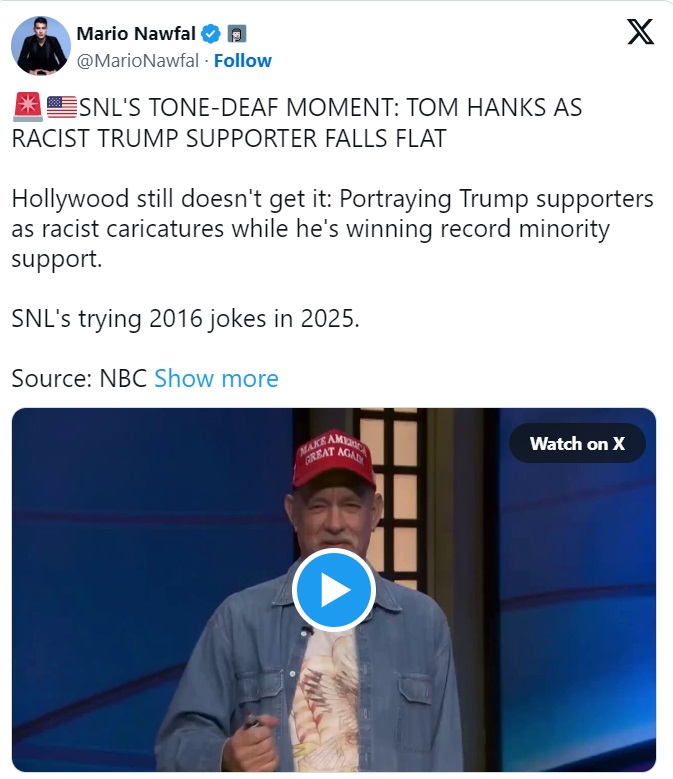Click the "SNL's trying 2016 jokes" line
The width and height of the screenshot is (673, 779).
186,319
